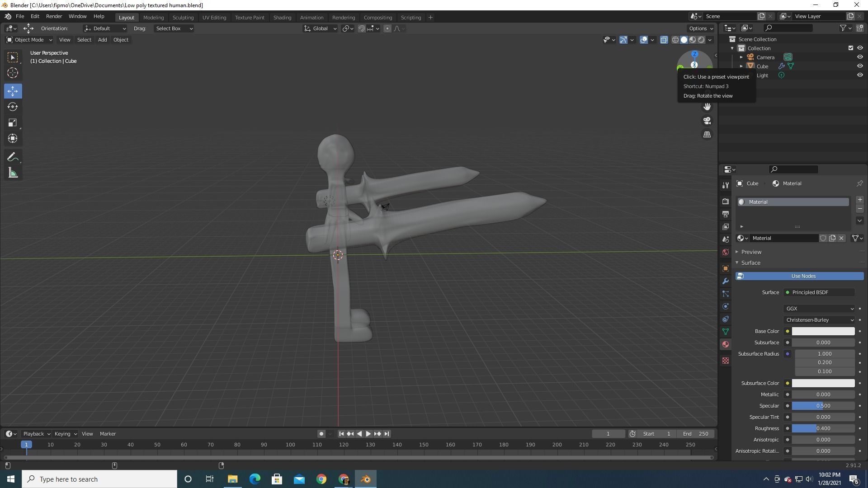Viewport: 868px width, 488px height.
Task: Expand the Preview section in material properties
Action: point(750,252)
